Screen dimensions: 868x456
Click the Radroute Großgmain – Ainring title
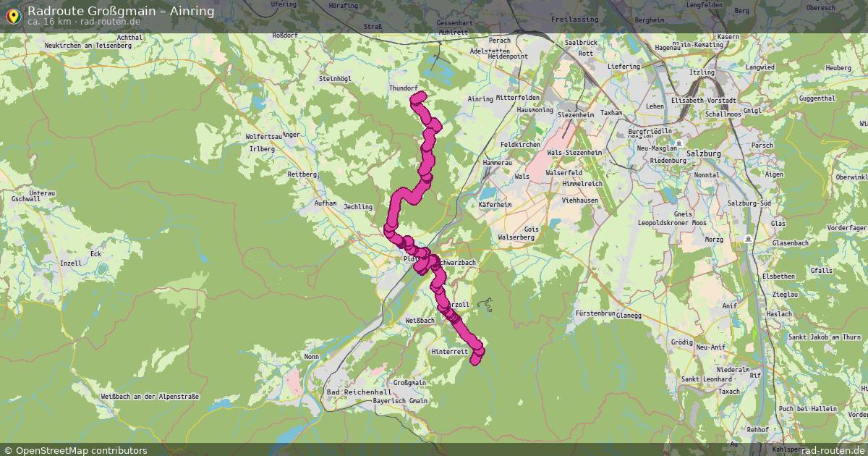121,10
